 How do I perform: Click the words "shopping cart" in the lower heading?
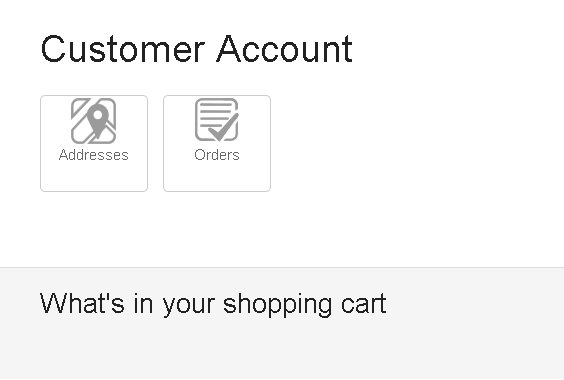(x=305, y=305)
